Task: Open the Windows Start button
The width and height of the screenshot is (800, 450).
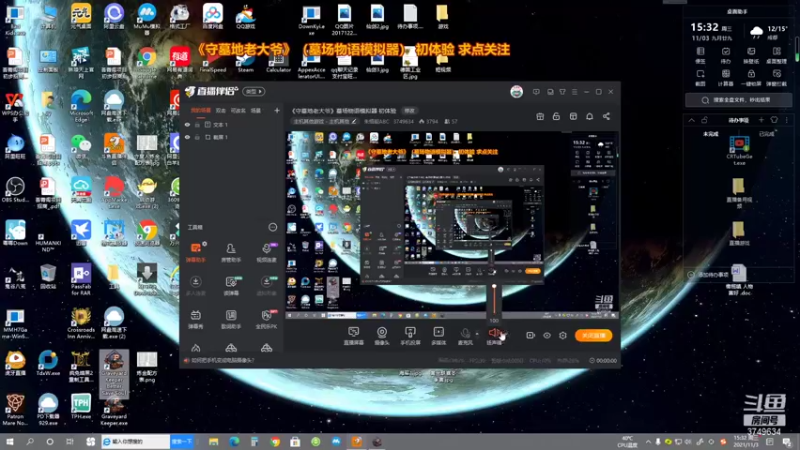Action: (9, 441)
